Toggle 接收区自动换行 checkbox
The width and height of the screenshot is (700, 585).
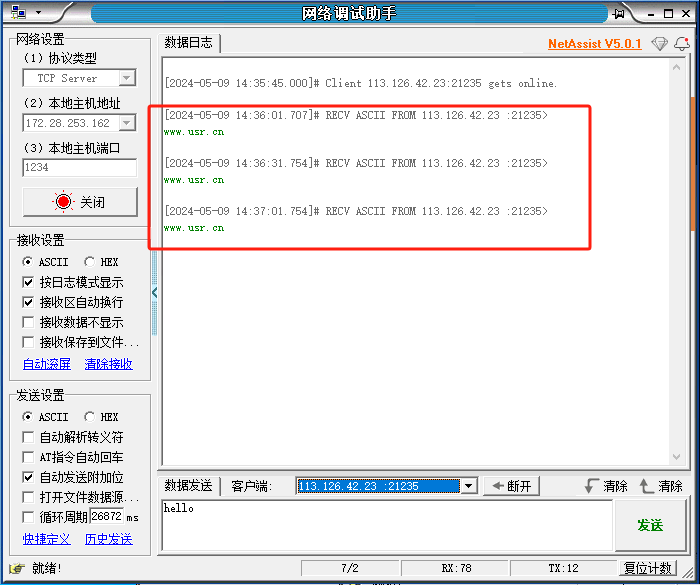pyautogui.click(x=28, y=302)
